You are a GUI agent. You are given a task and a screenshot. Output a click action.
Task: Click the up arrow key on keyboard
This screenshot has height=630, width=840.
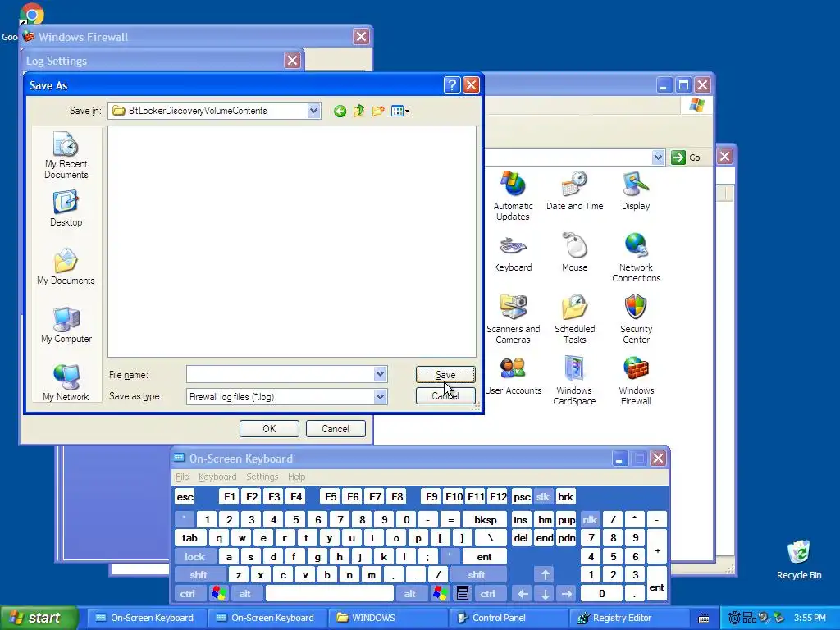(545, 575)
